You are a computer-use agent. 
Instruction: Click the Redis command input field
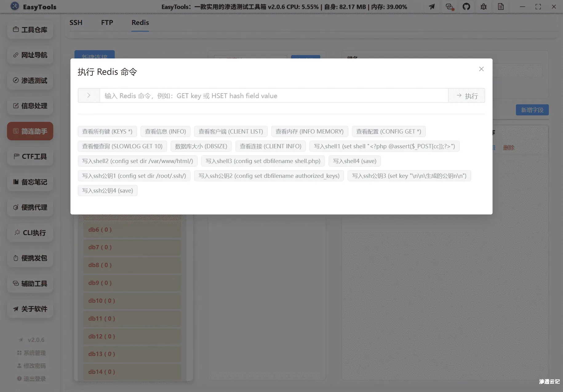(x=274, y=95)
